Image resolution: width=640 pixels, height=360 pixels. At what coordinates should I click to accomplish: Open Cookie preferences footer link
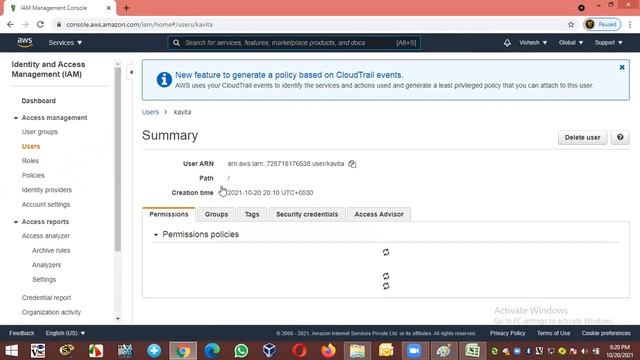pos(606,333)
